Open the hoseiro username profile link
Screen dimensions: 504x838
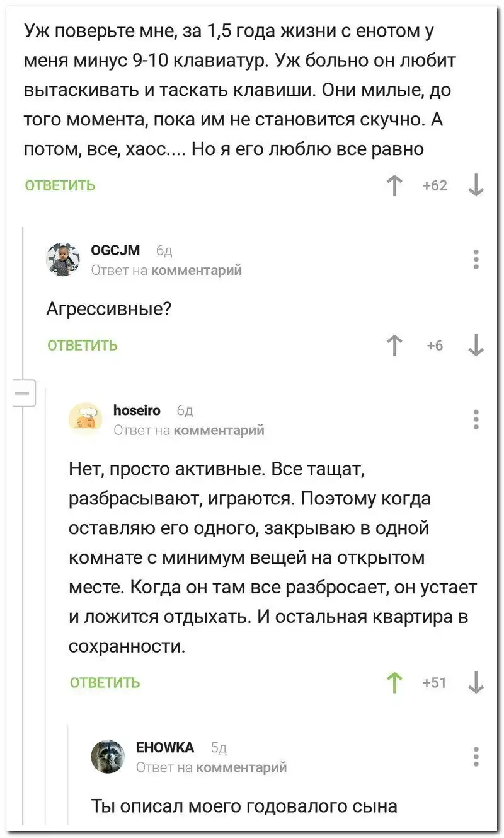click(x=137, y=410)
